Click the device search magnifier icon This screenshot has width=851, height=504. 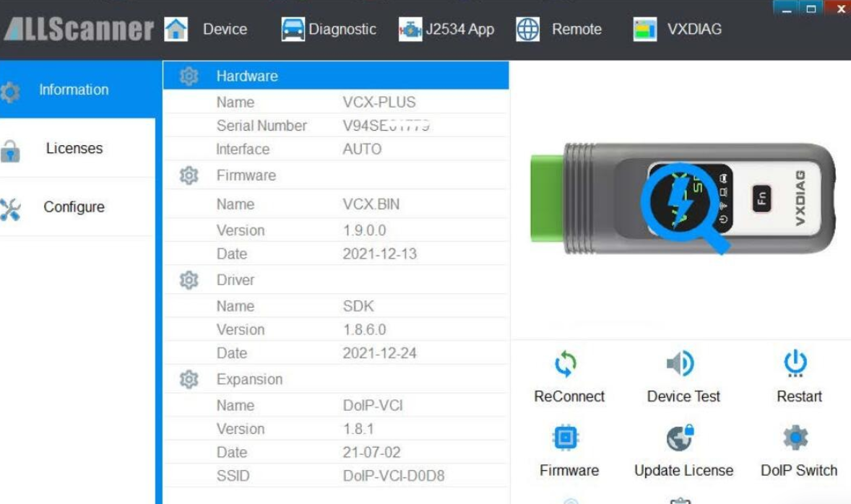click(x=685, y=207)
